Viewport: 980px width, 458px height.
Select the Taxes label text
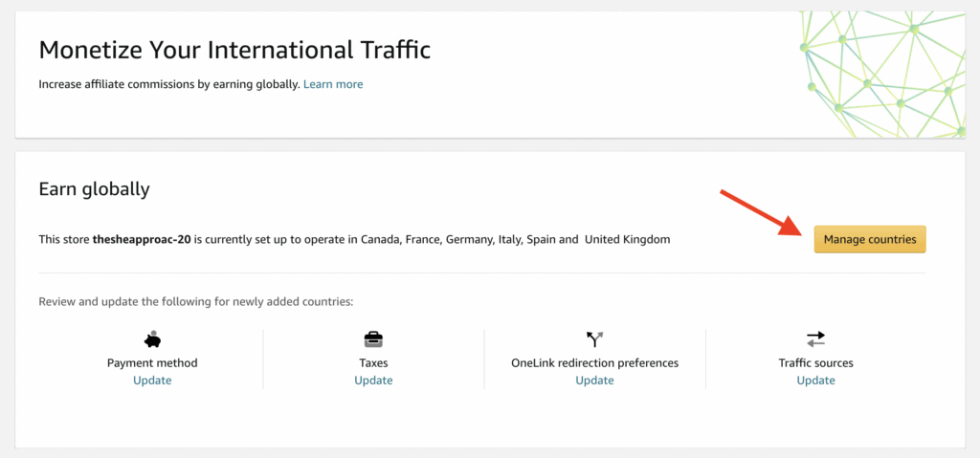tap(374, 363)
